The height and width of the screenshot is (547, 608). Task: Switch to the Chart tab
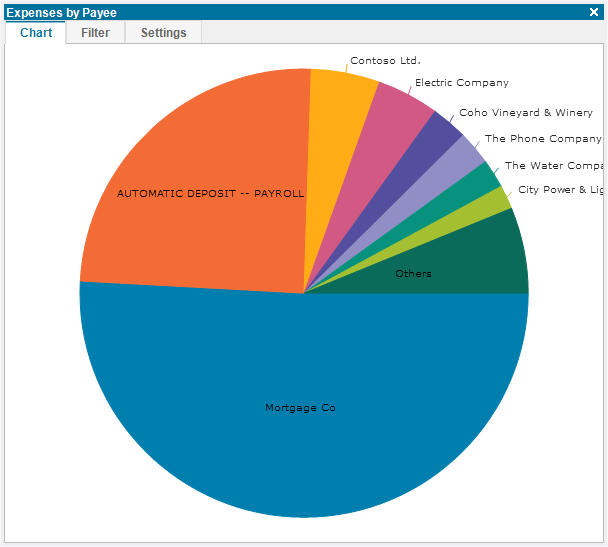[36, 33]
